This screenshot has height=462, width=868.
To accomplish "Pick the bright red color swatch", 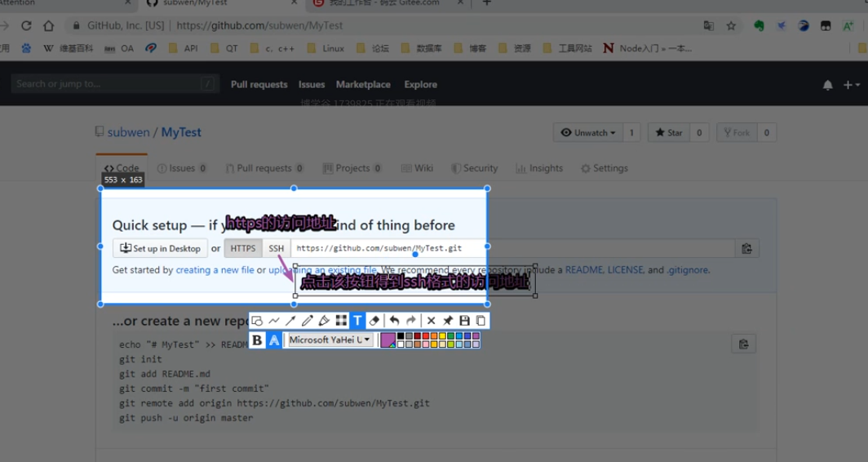I will (x=426, y=335).
